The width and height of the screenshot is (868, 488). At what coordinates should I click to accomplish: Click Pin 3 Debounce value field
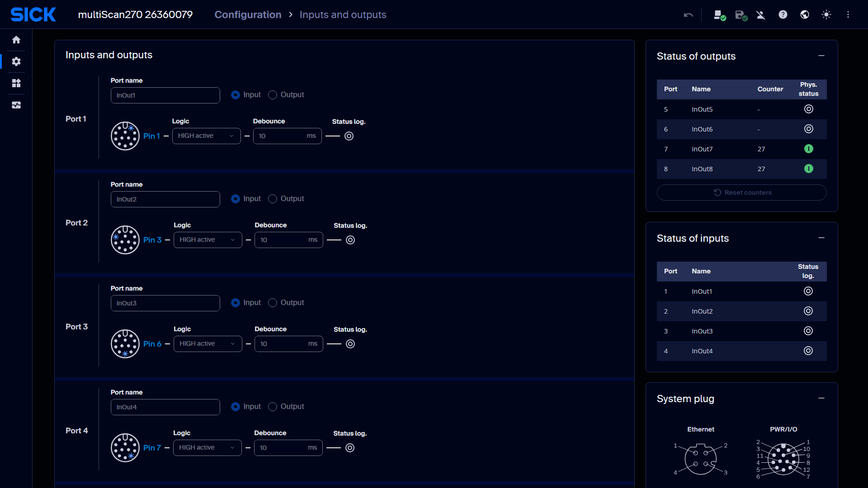pos(289,240)
